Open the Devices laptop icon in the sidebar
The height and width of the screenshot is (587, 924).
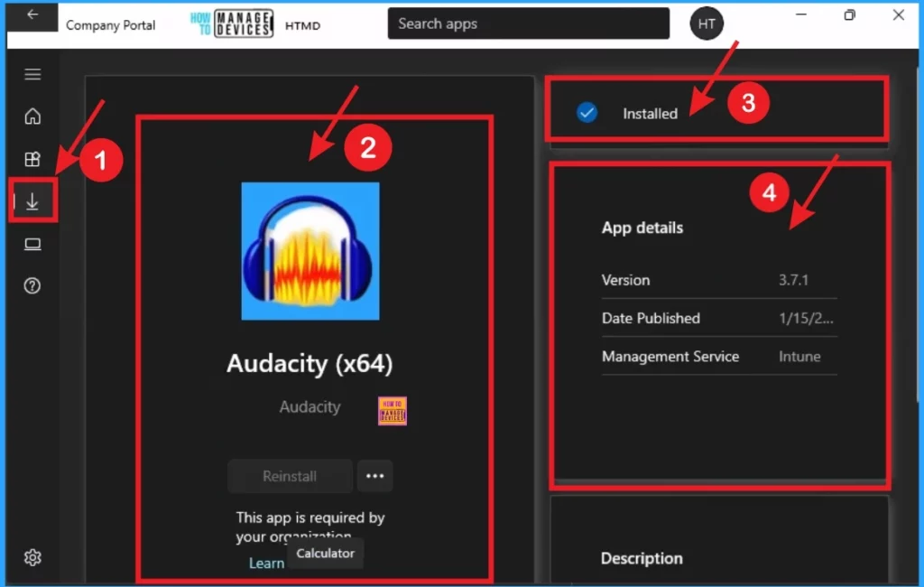coord(32,244)
